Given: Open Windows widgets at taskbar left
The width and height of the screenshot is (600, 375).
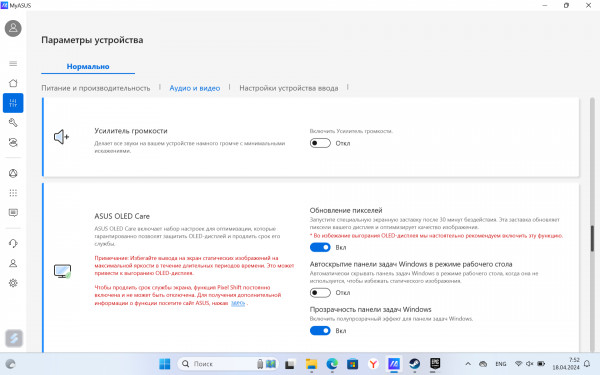Looking at the screenshot, I should click(10, 364).
